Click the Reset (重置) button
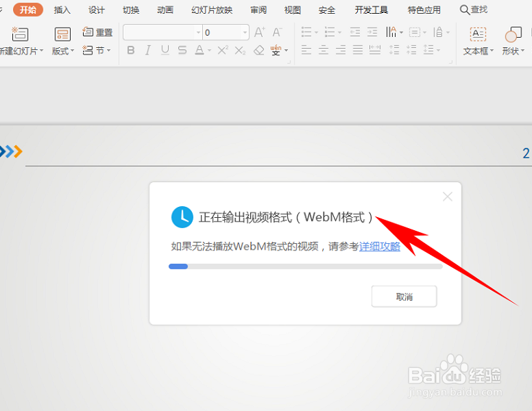Viewport: 532px width, 411px height. click(x=97, y=32)
